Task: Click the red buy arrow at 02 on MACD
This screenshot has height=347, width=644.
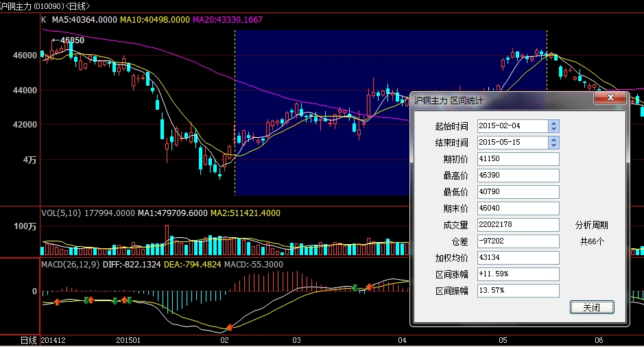Action: pos(229,328)
